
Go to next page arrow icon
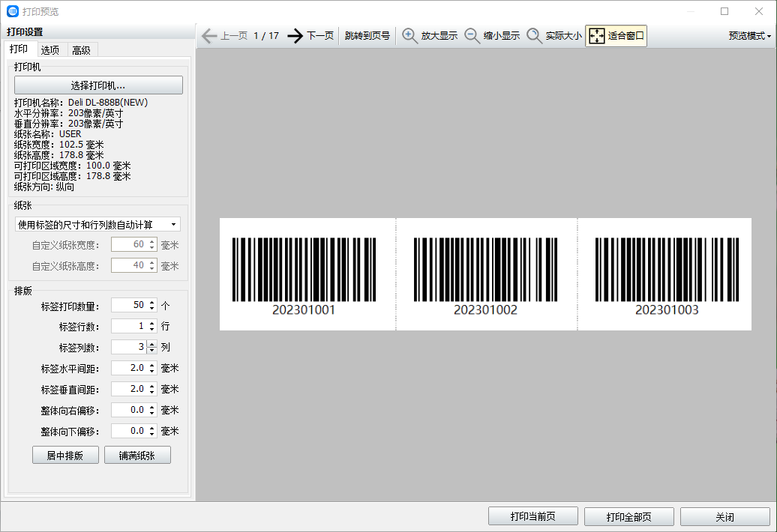295,36
